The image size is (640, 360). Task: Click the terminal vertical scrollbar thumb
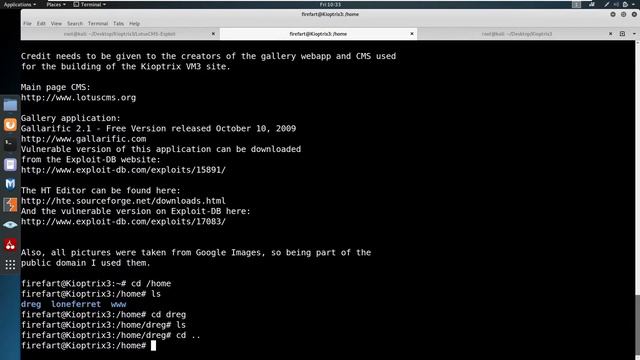637,326
